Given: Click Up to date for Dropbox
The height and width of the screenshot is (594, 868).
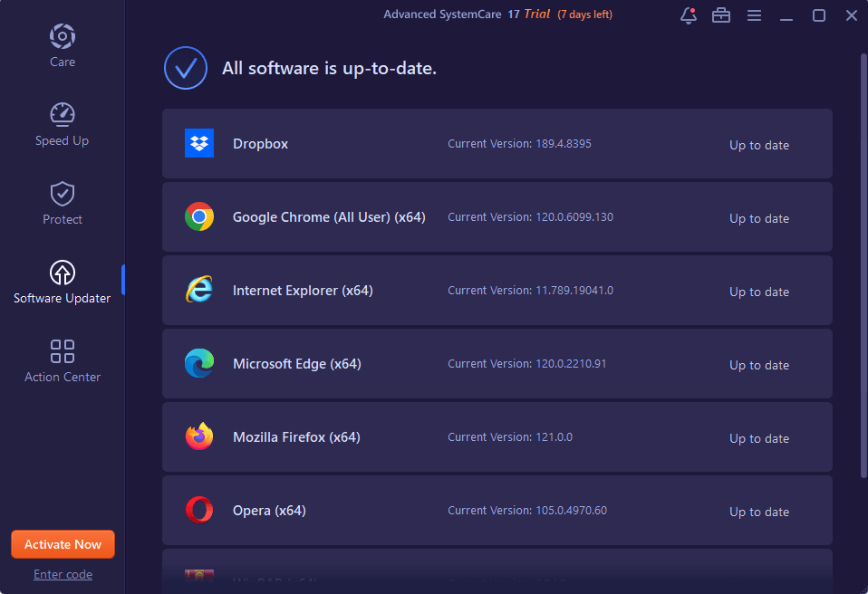Looking at the screenshot, I should (x=759, y=145).
